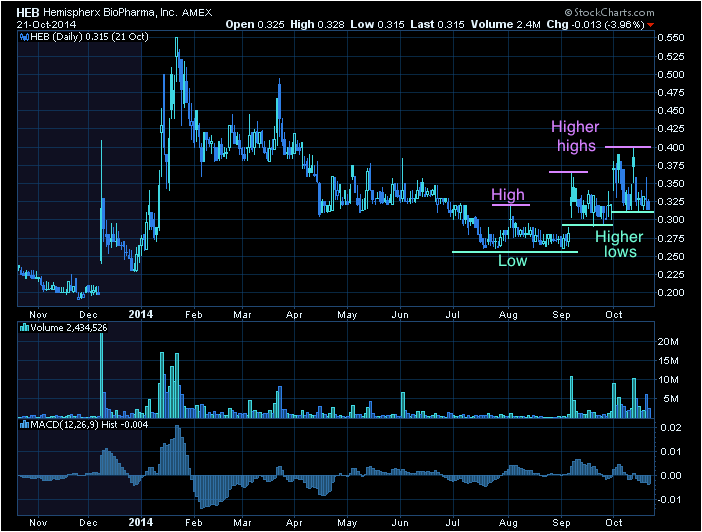Click the 0.02 MACD axis label
The height and width of the screenshot is (532, 702).
(x=671, y=428)
